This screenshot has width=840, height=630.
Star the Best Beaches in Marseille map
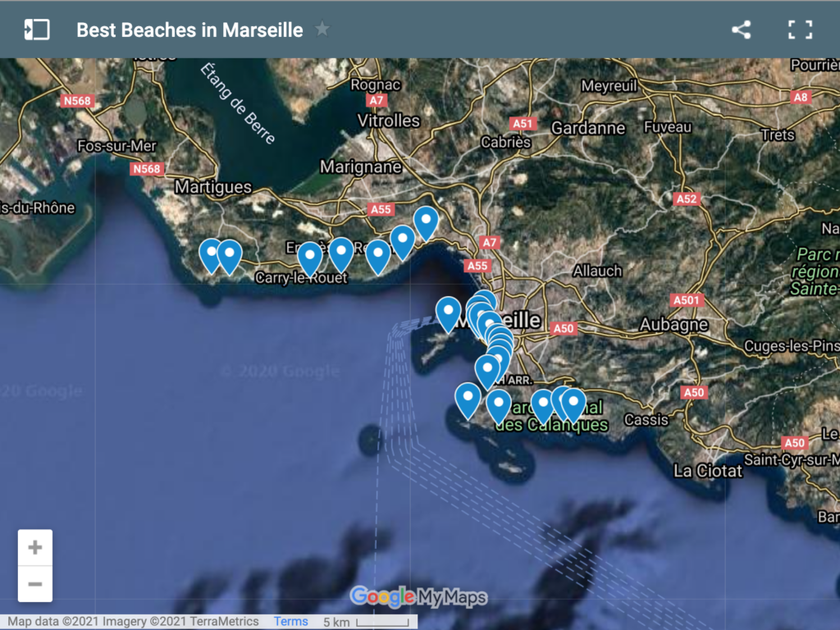coord(322,29)
